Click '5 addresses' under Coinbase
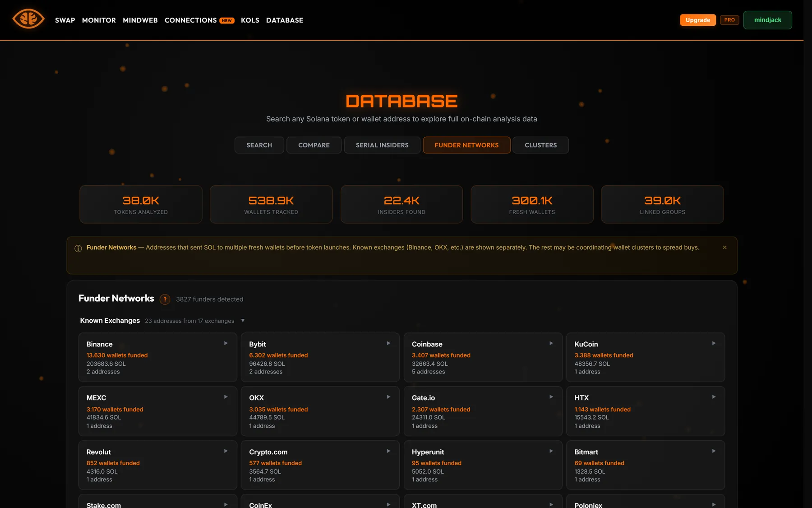 coord(429,372)
